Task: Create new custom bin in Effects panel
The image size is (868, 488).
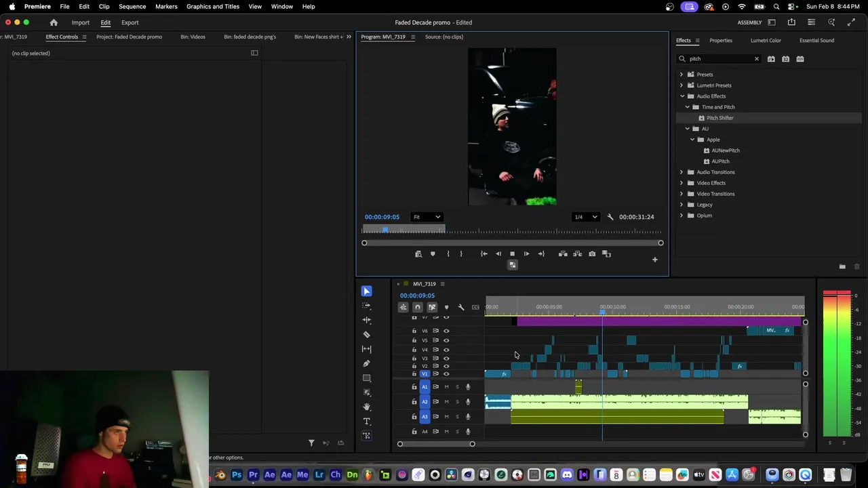Action: (x=842, y=266)
